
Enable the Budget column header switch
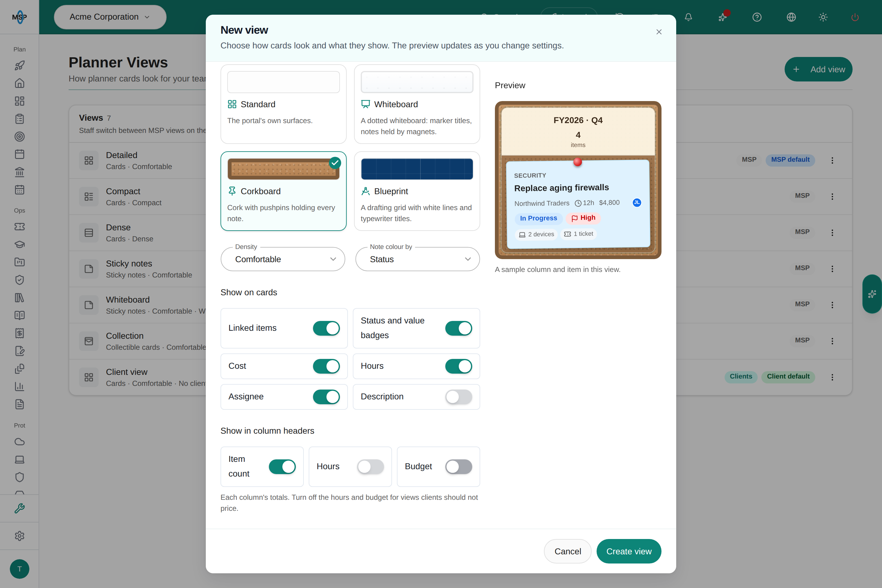coord(459,467)
